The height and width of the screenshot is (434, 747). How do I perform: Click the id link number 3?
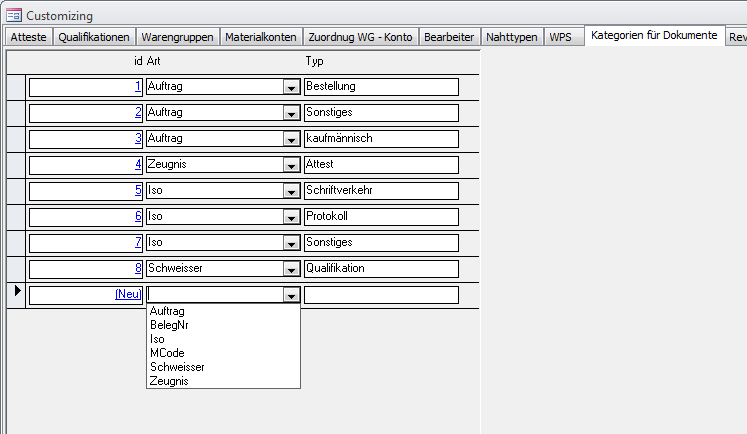click(x=138, y=138)
